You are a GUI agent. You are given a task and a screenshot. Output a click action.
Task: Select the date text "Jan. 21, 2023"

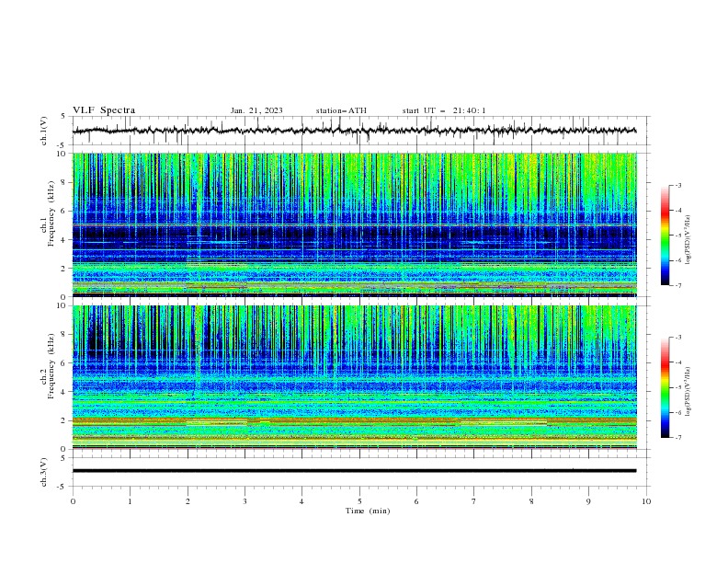[x=256, y=110]
